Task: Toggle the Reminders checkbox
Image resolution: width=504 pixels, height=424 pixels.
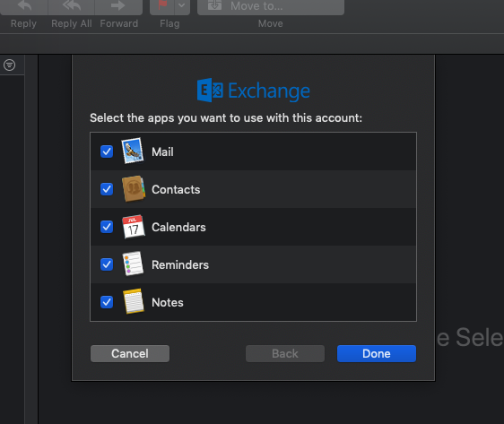Action: point(107,264)
